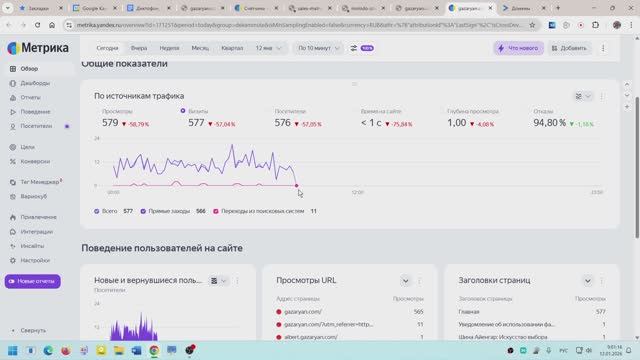
Task: Open new browser tab with plus
Action: click(558, 8)
